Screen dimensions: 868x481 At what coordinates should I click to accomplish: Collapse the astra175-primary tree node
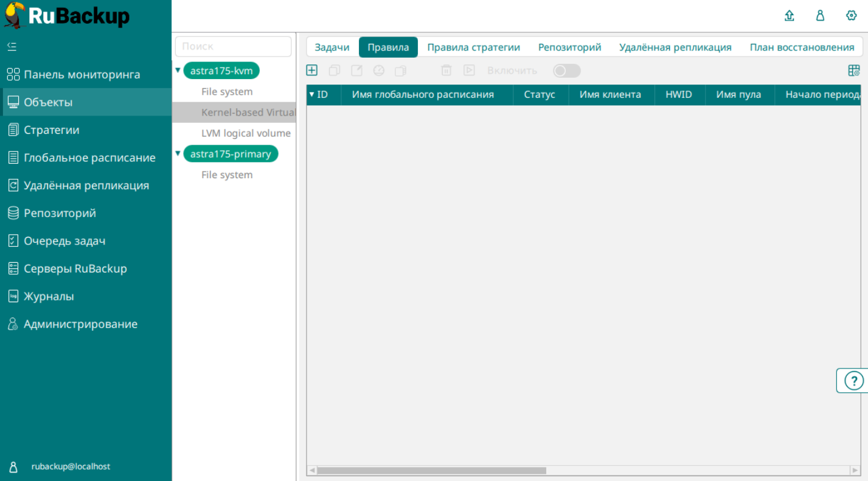(x=178, y=154)
